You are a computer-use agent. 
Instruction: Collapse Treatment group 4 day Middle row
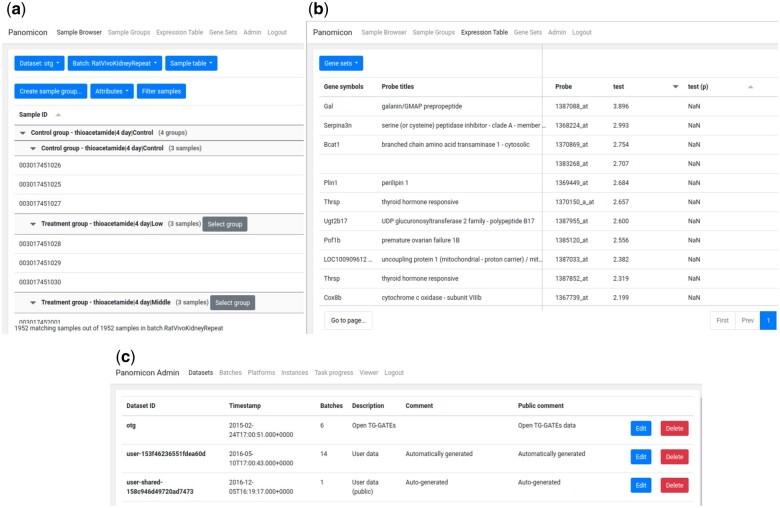(x=33, y=303)
